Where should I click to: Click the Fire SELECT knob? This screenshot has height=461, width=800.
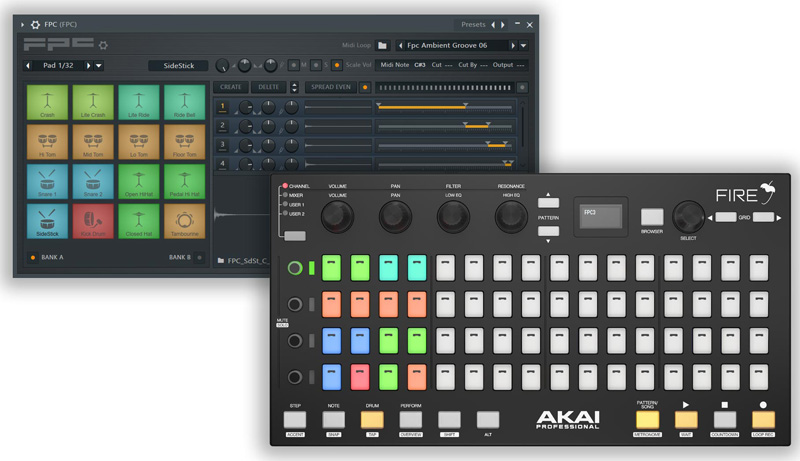tap(688, 217)
